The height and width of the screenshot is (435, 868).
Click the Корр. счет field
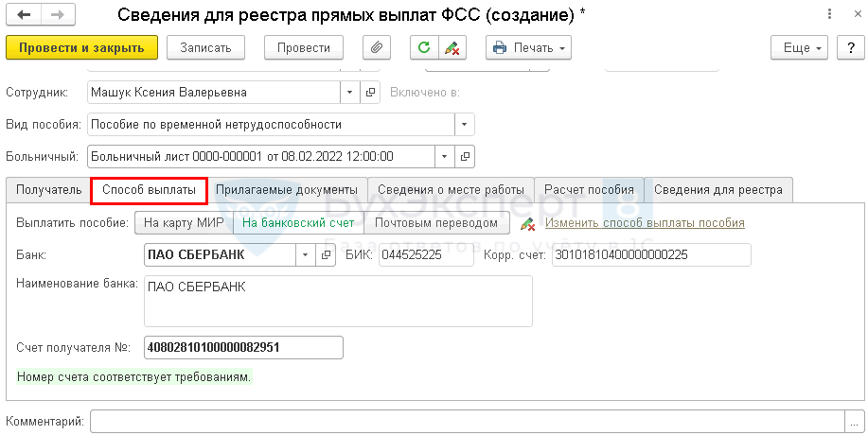[x=651, y=254]
